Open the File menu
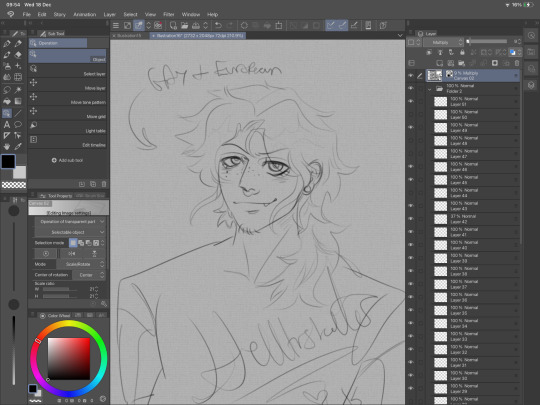 point(27,14)
